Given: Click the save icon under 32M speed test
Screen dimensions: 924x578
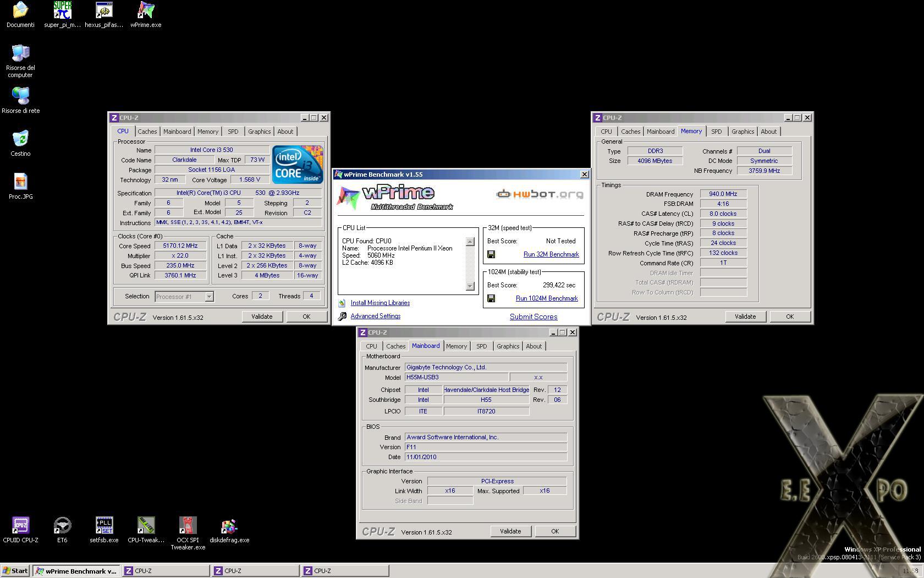Looking at the screenshot, I should coord(491,254).
